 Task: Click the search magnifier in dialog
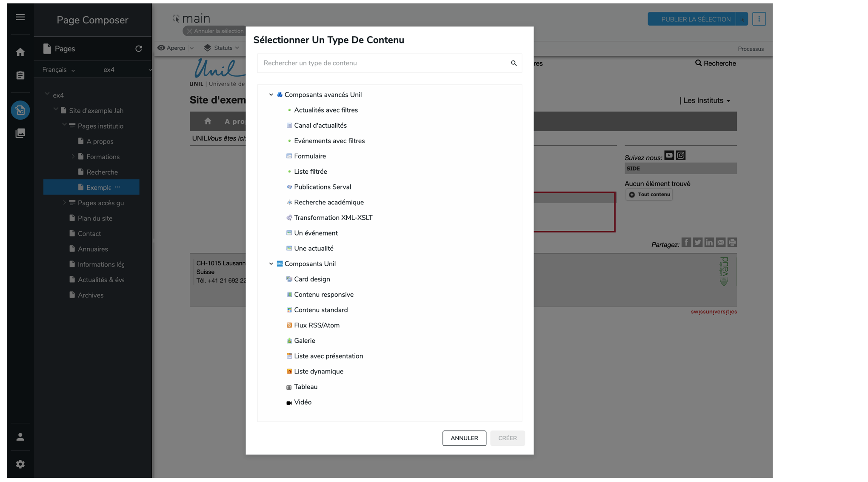click(514, 63)
